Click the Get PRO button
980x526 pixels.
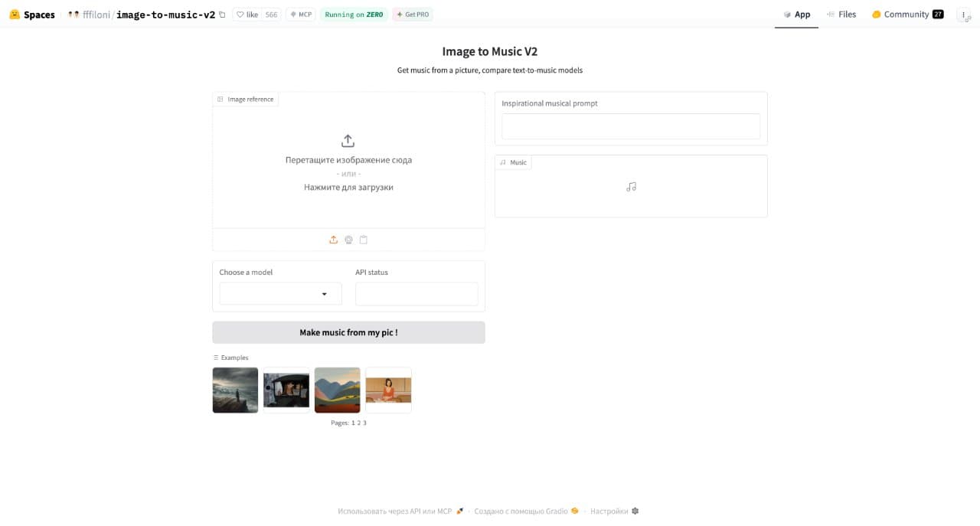tap(413, 15)
